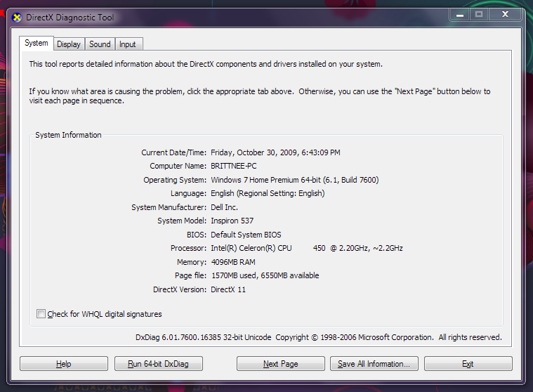This screenshot has height=392, width=533.
Task: Open the Display tab
Action: click(x=69, y=44)
